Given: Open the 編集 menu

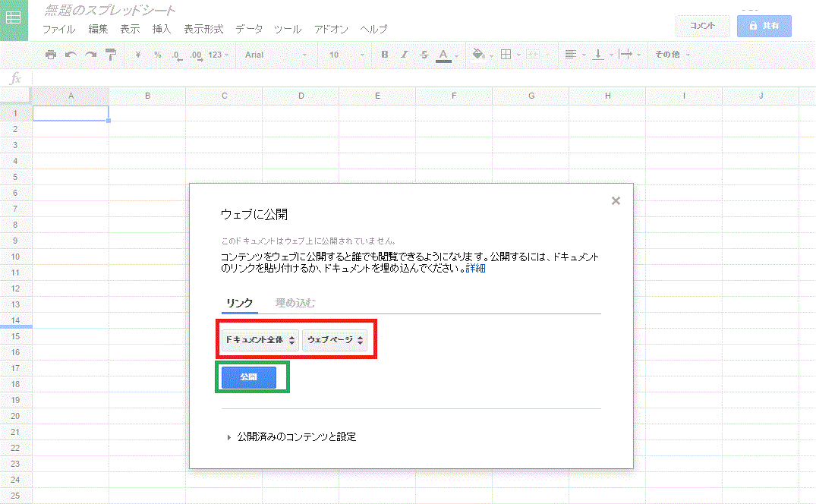Looking at the screenshot, I should click(x=98, y=29).
